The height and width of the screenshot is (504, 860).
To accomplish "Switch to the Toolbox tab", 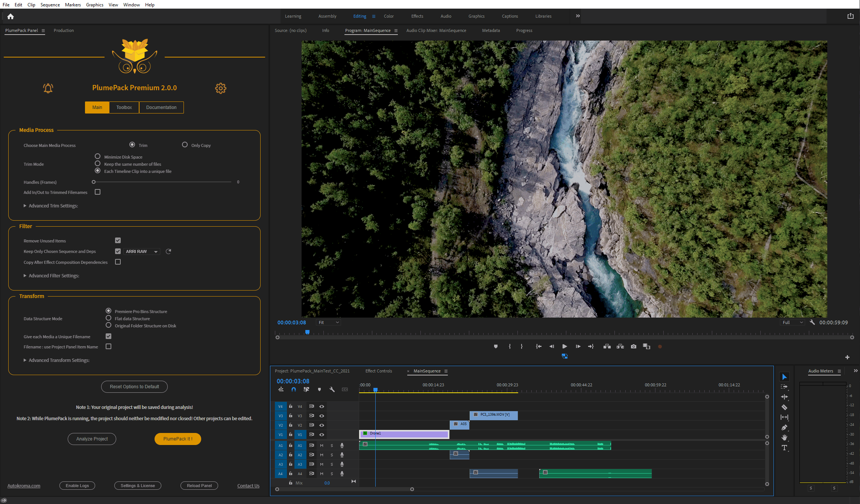I will pos(124,107).
